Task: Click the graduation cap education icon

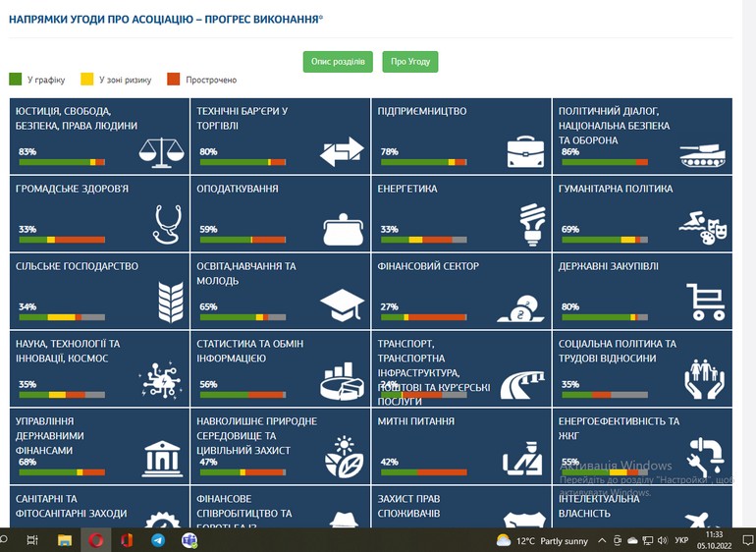Action: (342, 304)
